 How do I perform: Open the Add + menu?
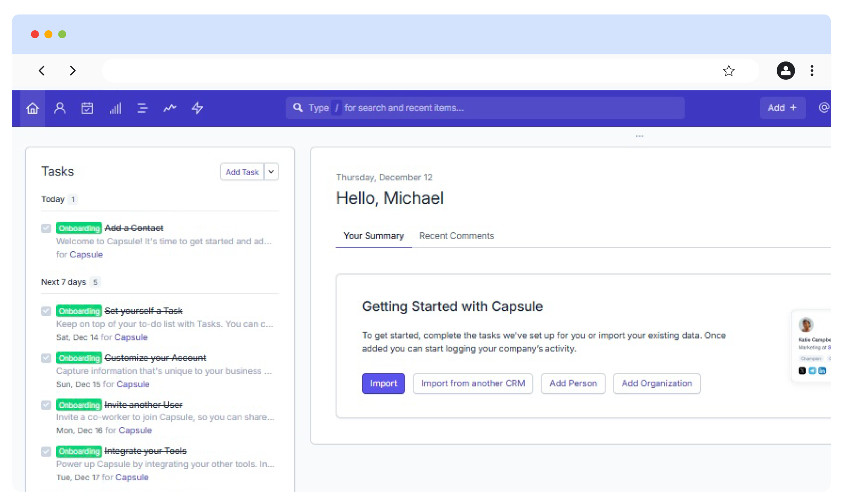point(782,108)
